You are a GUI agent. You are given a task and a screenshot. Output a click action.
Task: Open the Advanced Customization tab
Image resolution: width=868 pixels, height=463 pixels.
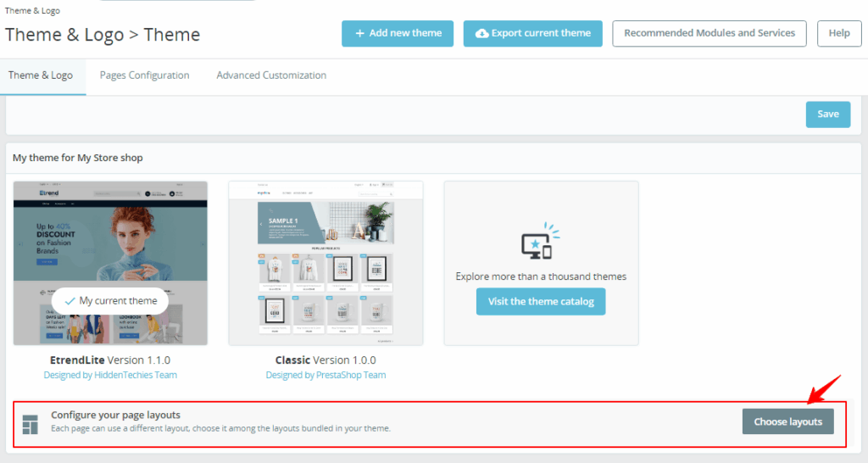[x=271, y=75]
